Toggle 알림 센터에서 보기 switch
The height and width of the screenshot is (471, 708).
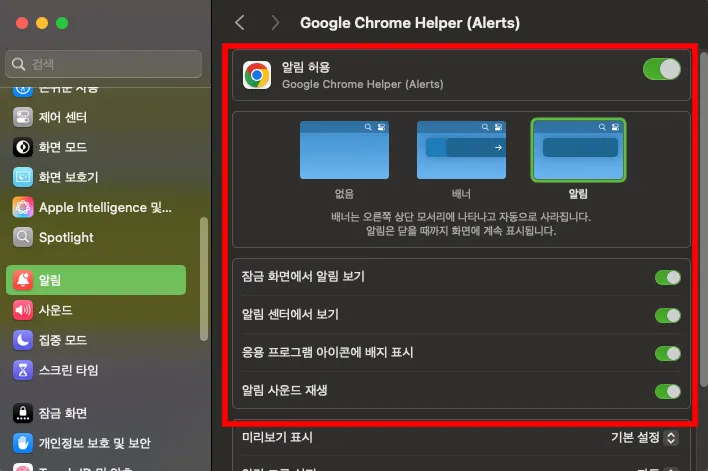coord(668,315)
